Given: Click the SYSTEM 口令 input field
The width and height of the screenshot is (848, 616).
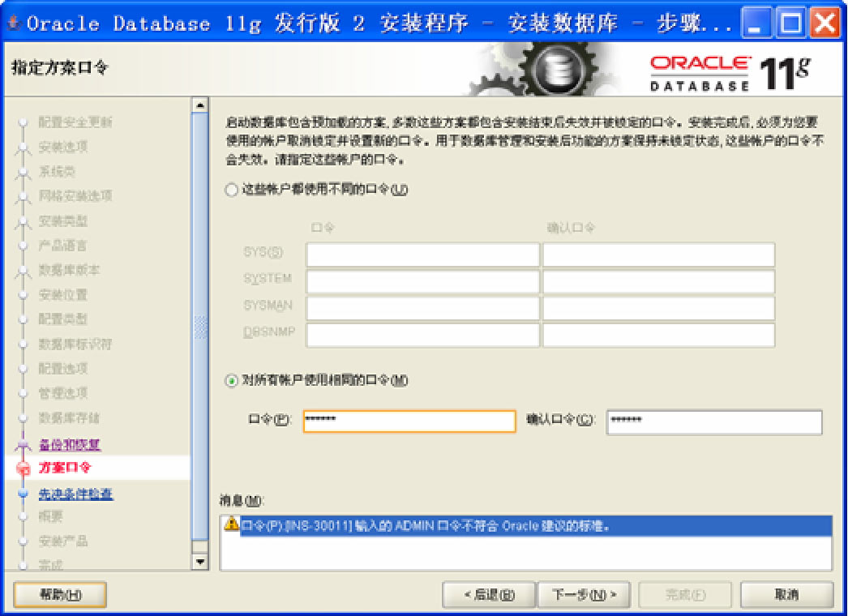Looking at the screenshot, I should [423, 282].
